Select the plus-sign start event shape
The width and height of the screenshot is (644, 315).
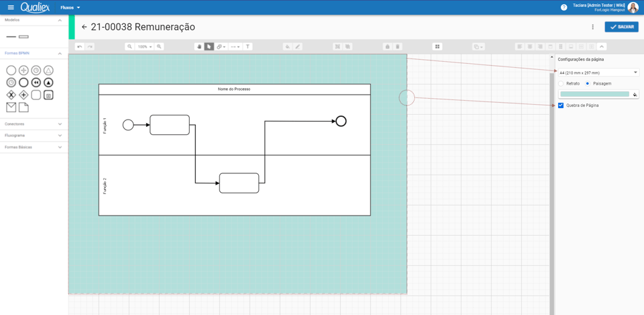23,71
